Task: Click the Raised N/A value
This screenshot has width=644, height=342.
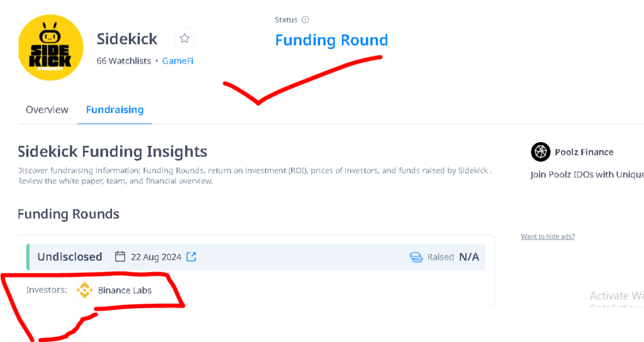Action: pyautogui.click(x=469, y=257)
